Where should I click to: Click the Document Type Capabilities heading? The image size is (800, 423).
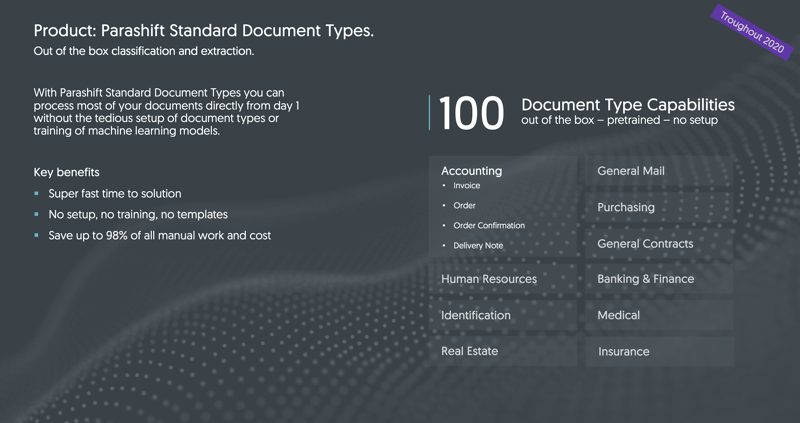click(628, 105)
